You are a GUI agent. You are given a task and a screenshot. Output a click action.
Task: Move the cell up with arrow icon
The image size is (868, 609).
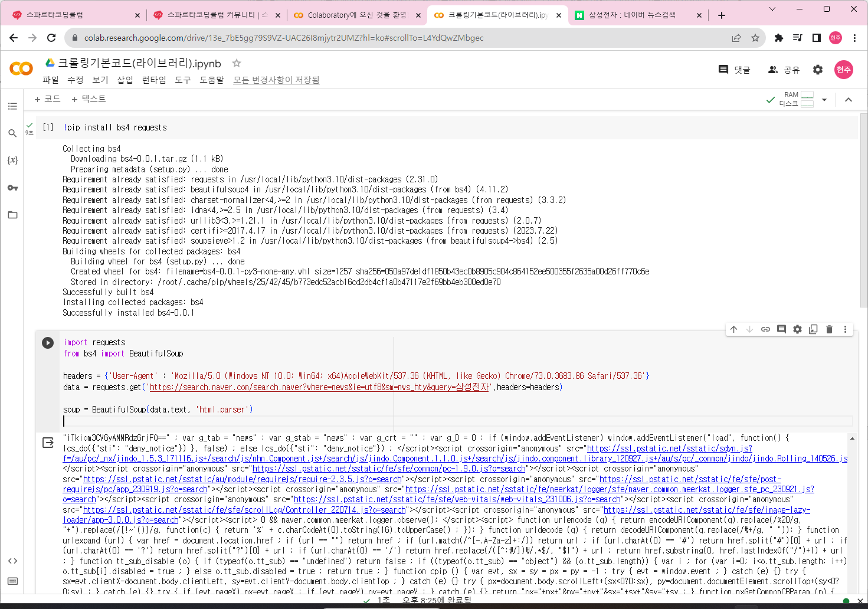[733, 329]
